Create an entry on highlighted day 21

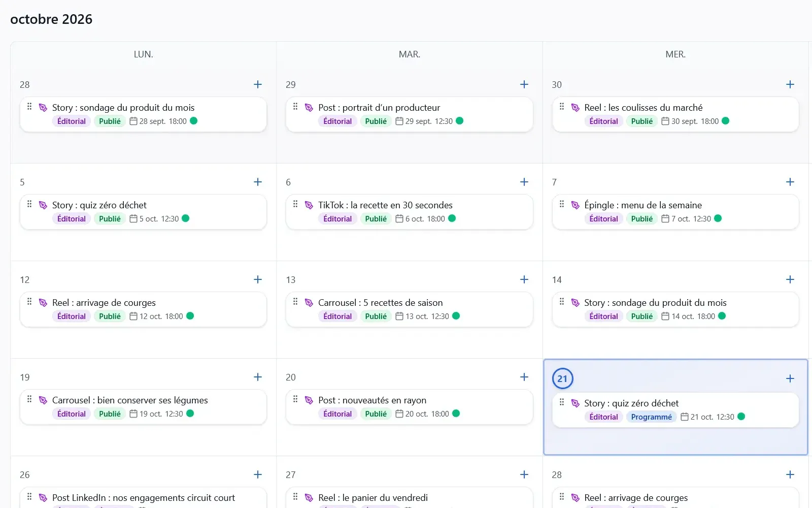click(x=790, y=378)
